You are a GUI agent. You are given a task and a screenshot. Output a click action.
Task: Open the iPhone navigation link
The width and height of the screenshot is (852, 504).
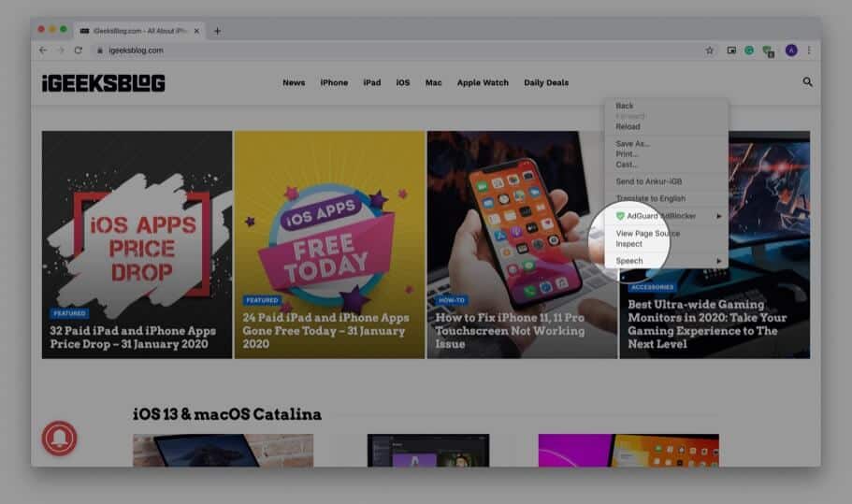point(334,82)
